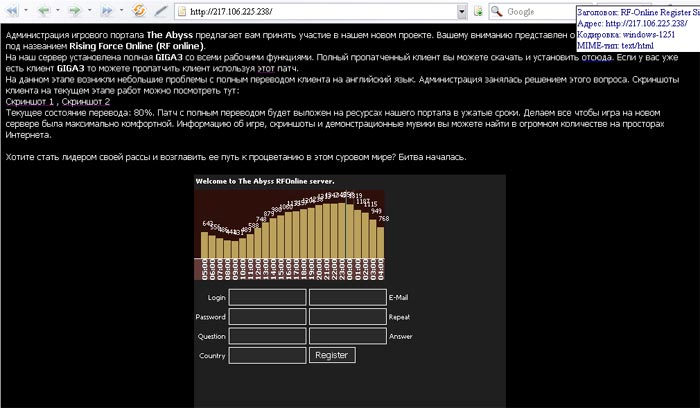700x408 pixels.
Task: Click the Fast Forward navigation icon
Action: tap(107, 11)
